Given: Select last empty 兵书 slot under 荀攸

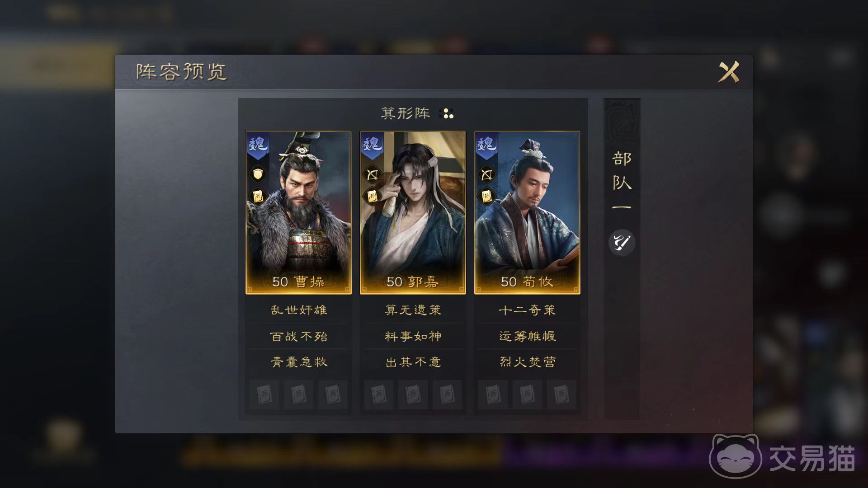Looking at the screenshot, I should tap(561, 394).
